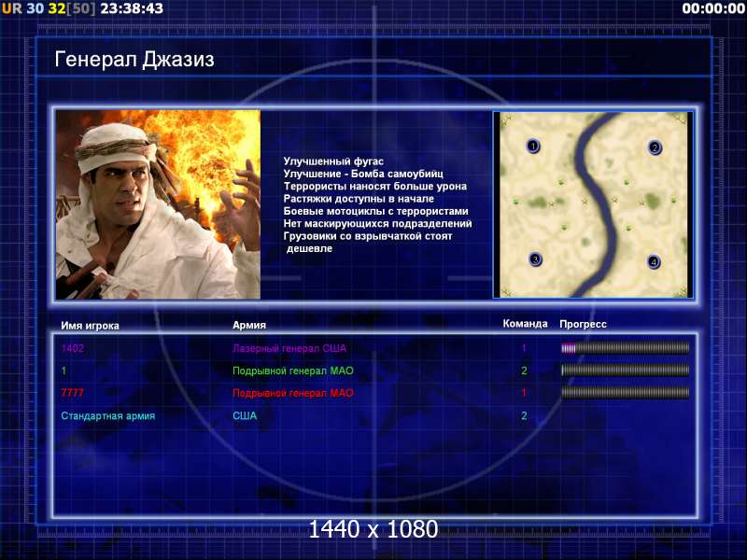Image resolution: width=747 pixels, height=560 pixels.
Task: Click the Лазерный генерал США army label
Action: 289,348
